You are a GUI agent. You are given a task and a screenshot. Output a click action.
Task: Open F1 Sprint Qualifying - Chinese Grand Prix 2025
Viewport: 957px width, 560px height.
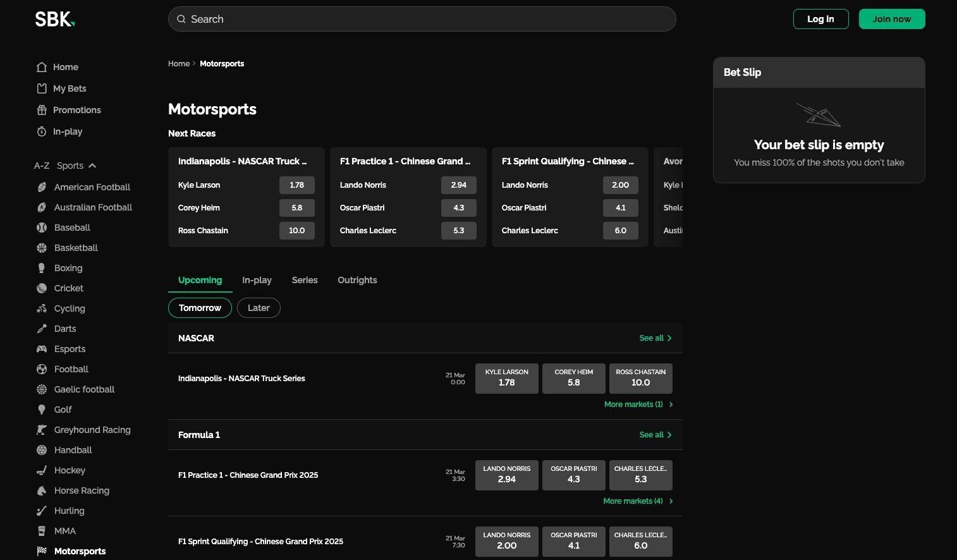260,542
